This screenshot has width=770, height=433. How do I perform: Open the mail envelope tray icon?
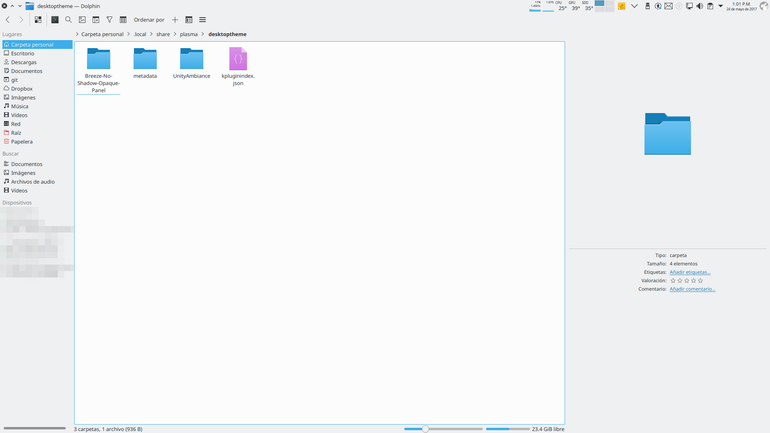click(668, 6)
